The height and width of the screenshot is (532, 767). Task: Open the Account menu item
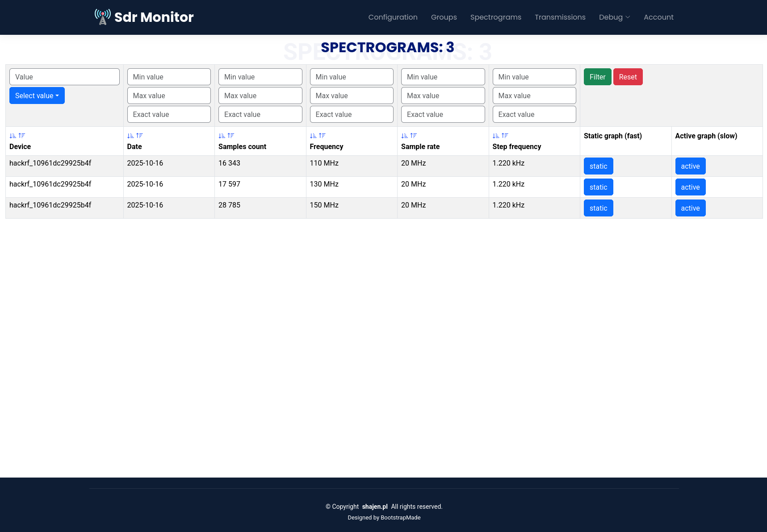click(x=658, y=17)
